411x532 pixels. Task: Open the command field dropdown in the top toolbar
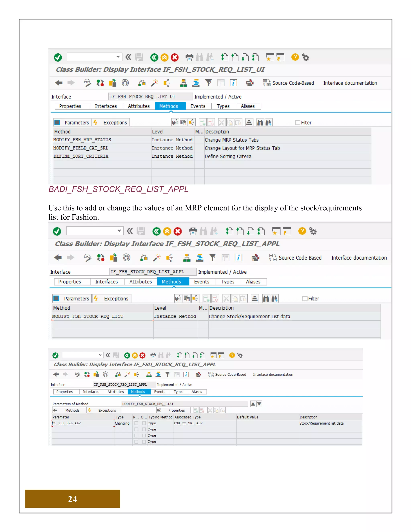coord(118,57)
